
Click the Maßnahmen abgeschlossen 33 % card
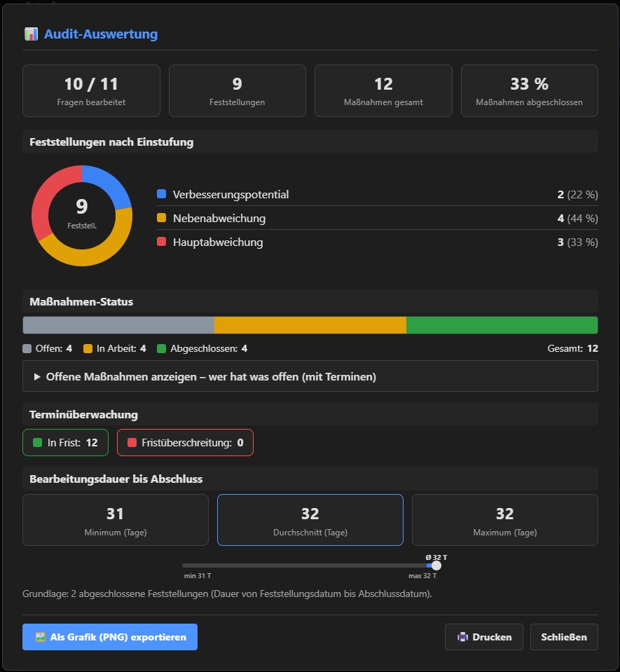529,90
